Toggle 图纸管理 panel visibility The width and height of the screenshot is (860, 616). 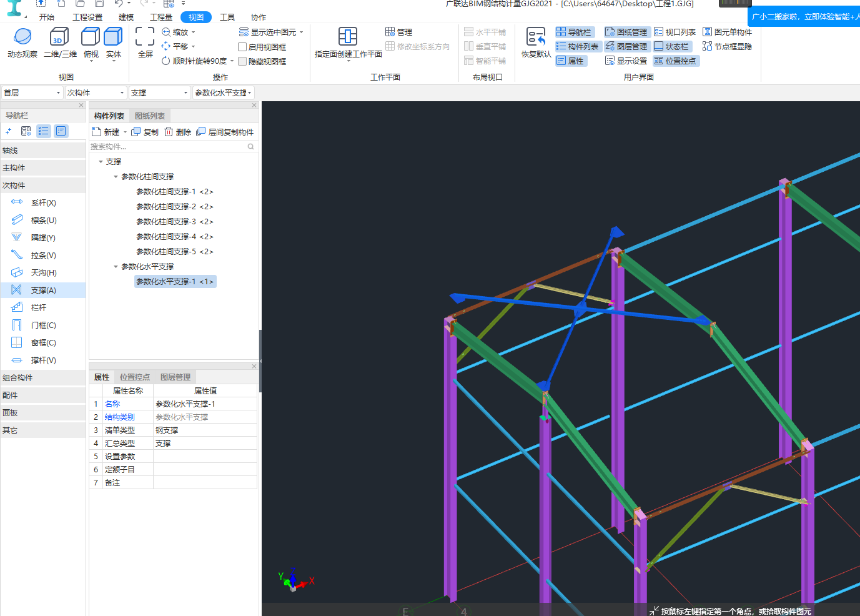[626, 32]
